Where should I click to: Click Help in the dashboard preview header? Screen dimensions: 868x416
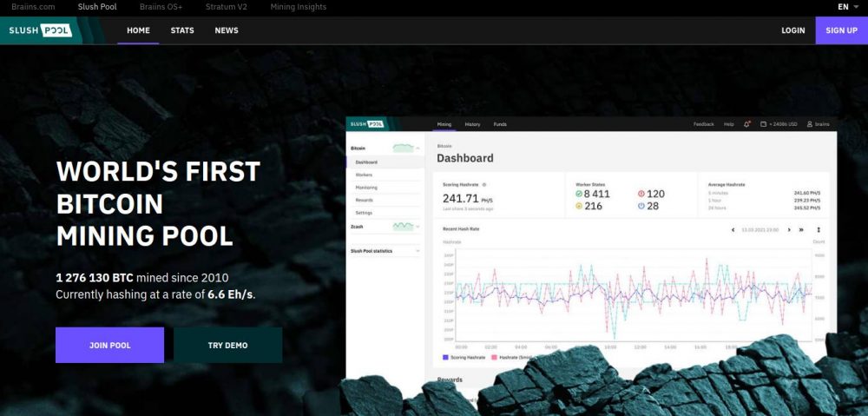click(x=728, y=125)
